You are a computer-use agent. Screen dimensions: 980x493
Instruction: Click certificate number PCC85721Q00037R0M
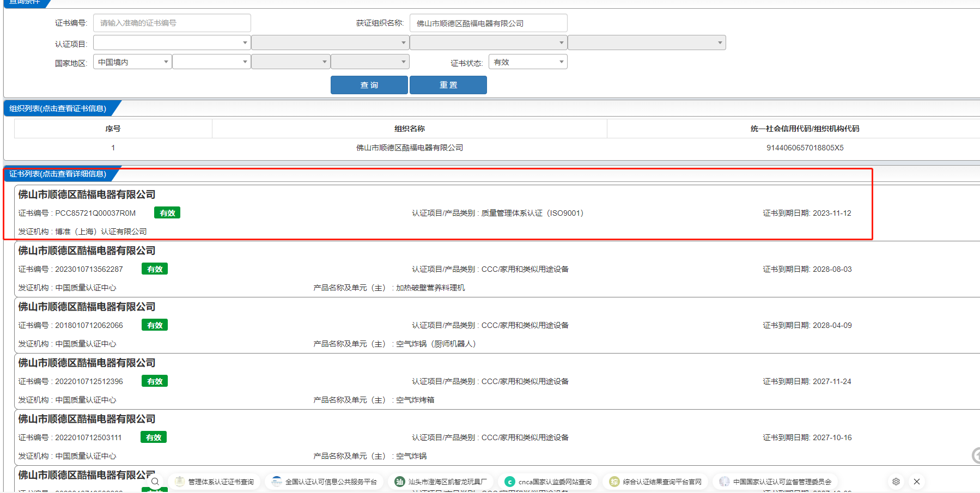(x=95, y=213)
